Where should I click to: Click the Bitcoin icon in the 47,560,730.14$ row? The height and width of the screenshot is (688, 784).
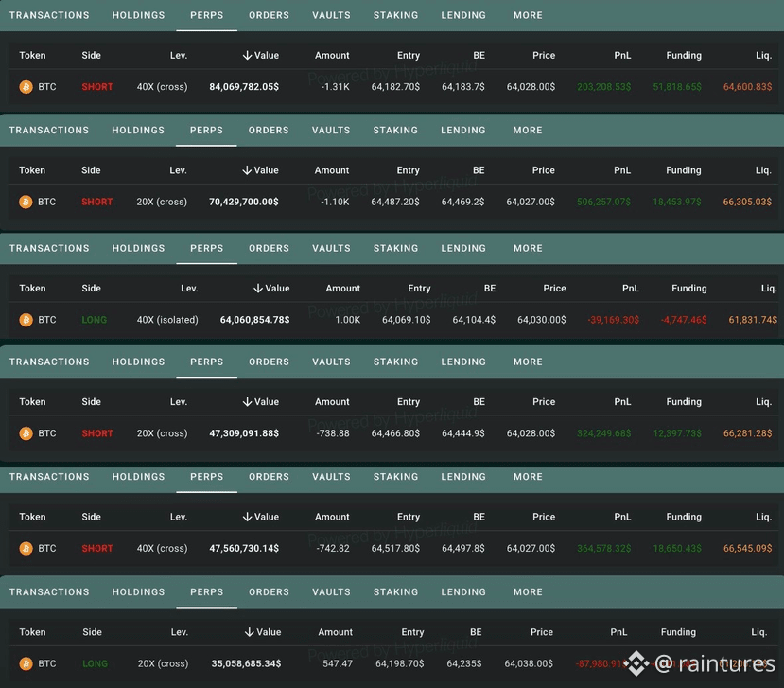click(x=26, y=548)
